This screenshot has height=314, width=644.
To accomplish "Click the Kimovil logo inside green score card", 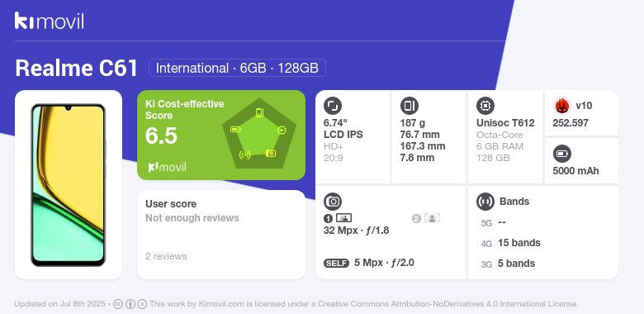I will coord(167,167).
